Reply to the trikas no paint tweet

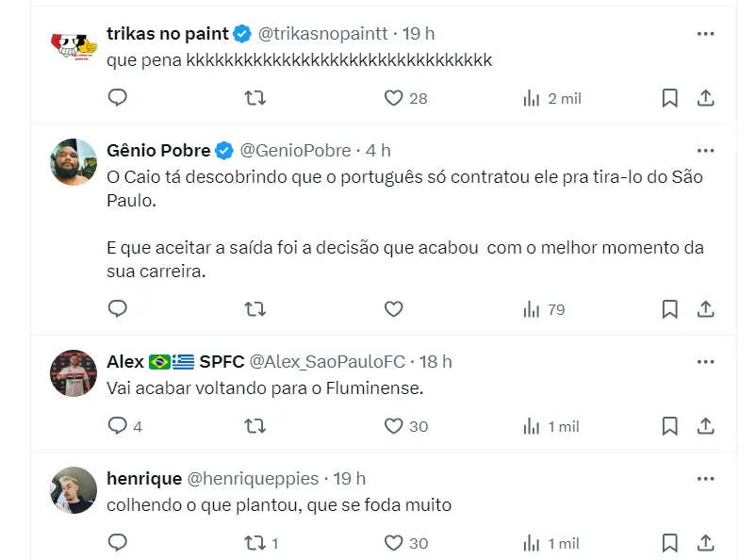[x=118, y=98]
